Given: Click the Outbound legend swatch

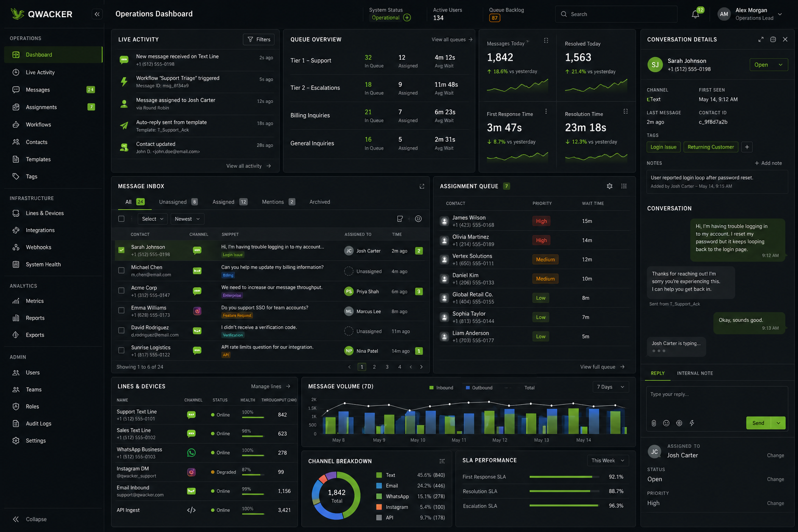Looking at the screenshot, I should tap(468, 388).
